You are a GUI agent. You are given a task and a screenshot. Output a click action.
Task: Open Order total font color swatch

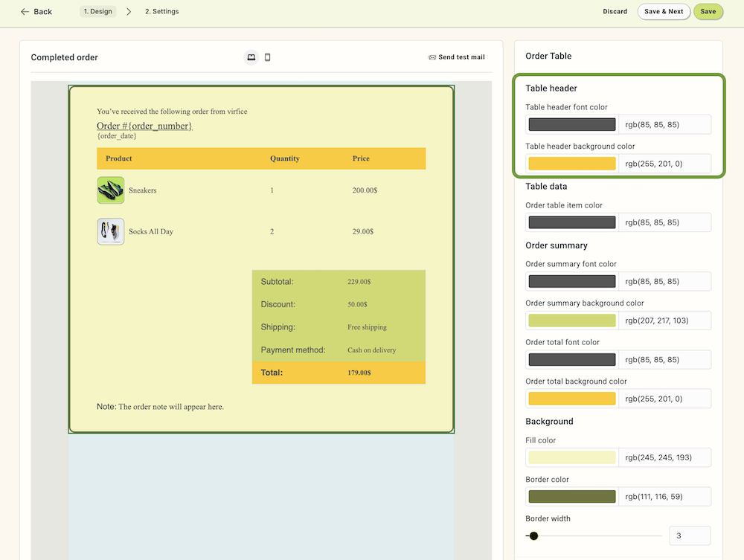[x=571, y=359]
